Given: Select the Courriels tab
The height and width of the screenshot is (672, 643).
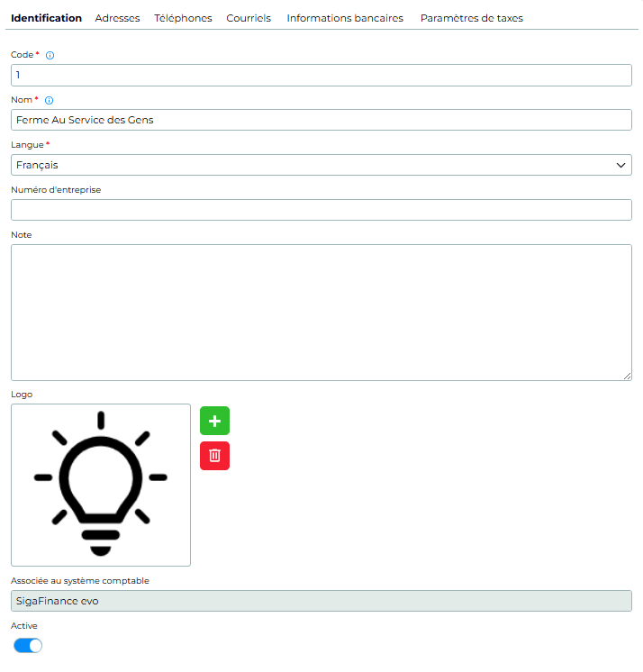Looking at the screenshot, I should (249, 18).
